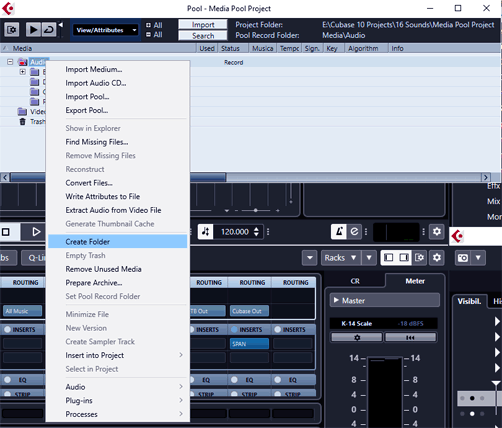Open the Insert into Project submenu

point(118,355)
